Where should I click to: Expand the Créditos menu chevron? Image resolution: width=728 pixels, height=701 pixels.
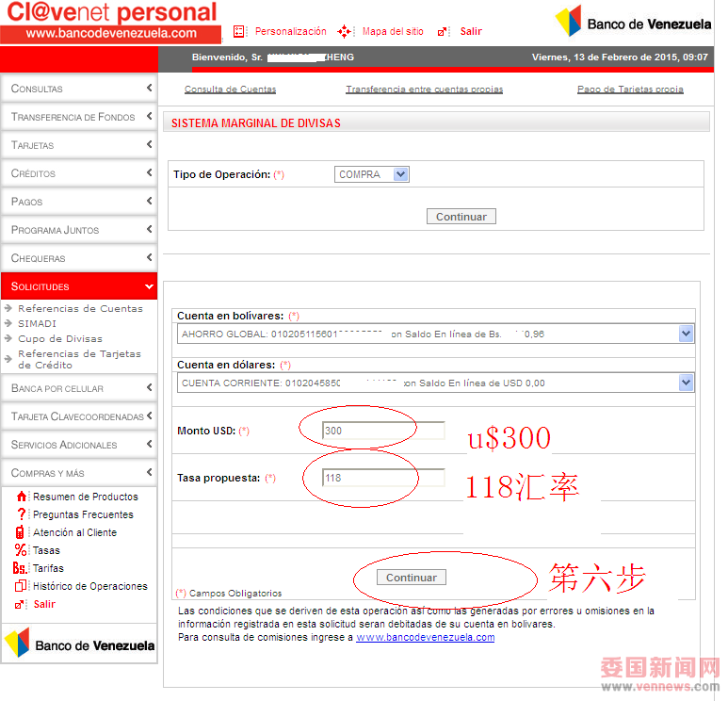click(150, 172)
